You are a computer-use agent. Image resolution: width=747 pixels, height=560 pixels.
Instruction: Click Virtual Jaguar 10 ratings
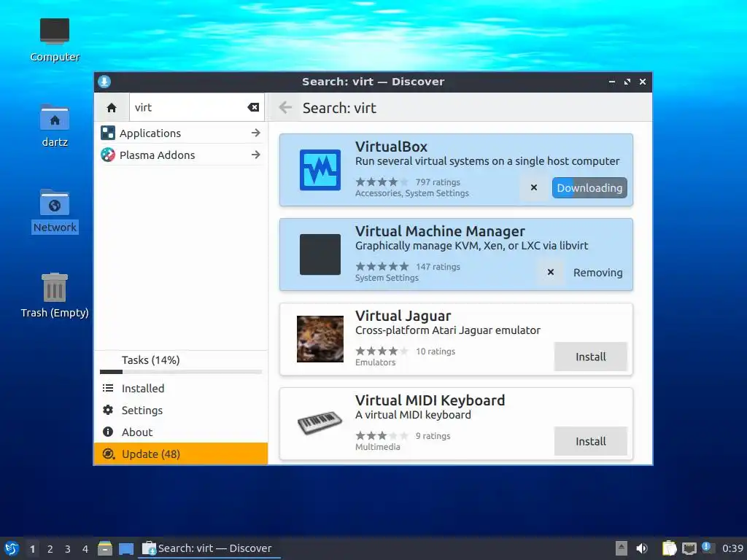(x=436, y=351)
